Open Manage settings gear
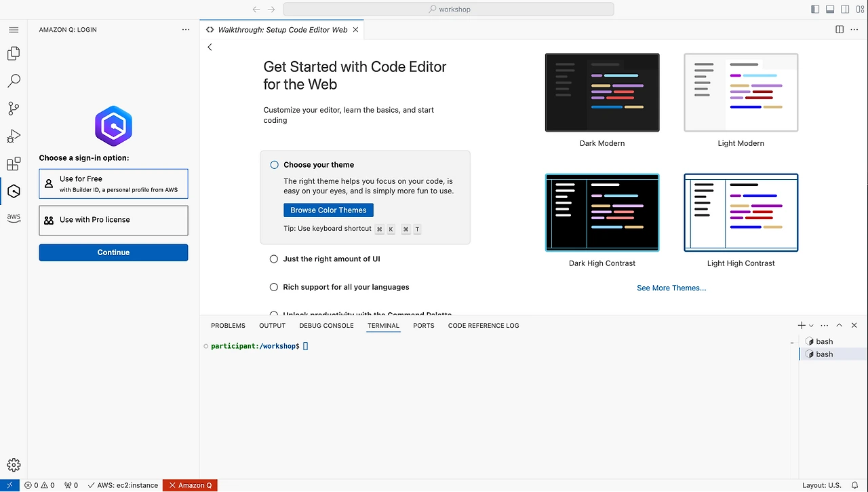 14,464
